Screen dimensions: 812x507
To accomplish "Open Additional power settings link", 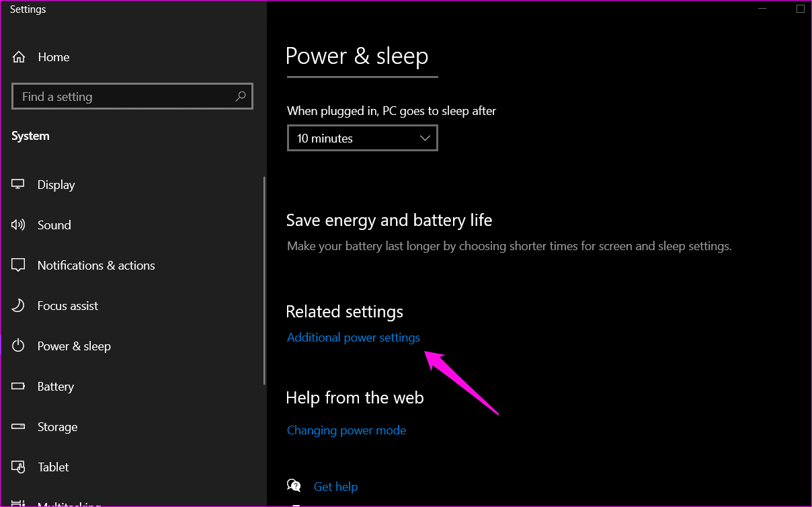I will (354, 338).
